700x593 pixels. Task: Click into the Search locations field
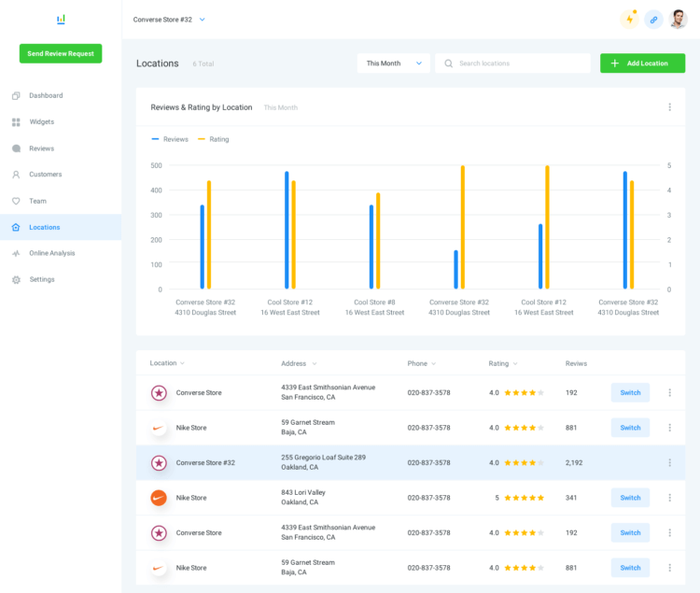(x=512, y=64)
